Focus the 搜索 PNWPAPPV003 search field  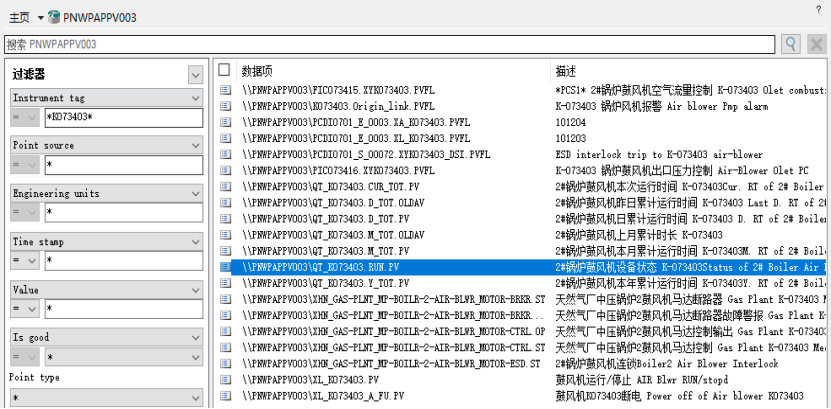(x=390, y=45)
